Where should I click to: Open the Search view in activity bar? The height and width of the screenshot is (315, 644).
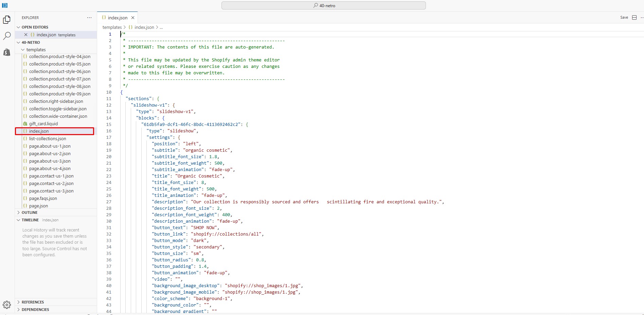(7, 36)
